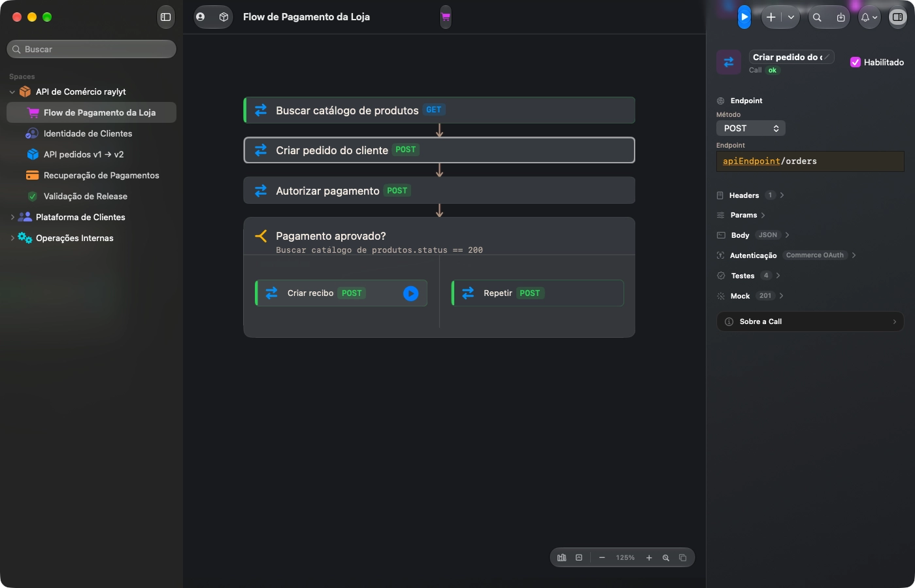Select the Repetir POST step
The width and height of the screenshot is (915, 588).
538,293
